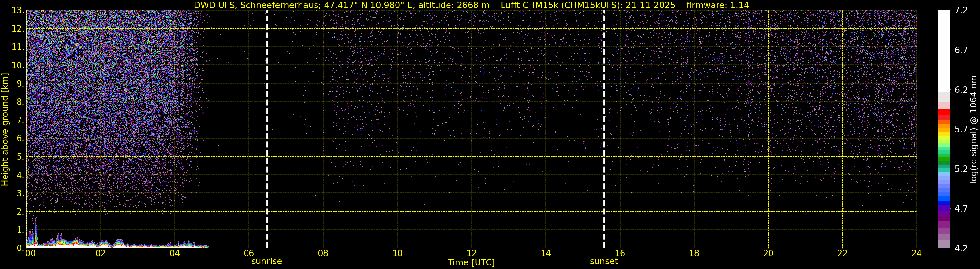Viewport: 980px width, 269px height.
Task: Click the time axis tick "24"
Action: pyautogui.click(x=917, y=253)
